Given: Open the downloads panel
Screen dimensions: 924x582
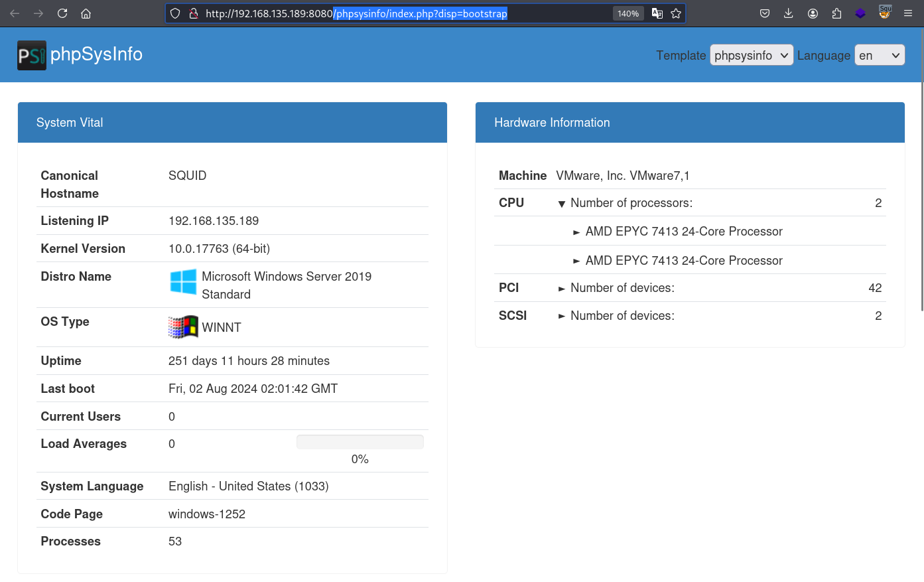Looking at the screenshot, I should pyautogui.click(x=789, y=13).
